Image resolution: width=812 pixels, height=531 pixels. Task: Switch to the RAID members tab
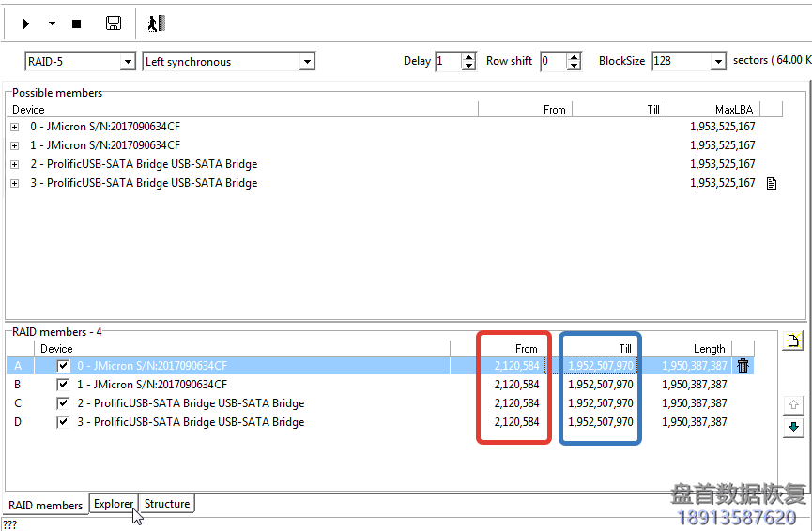click(46, 506)
